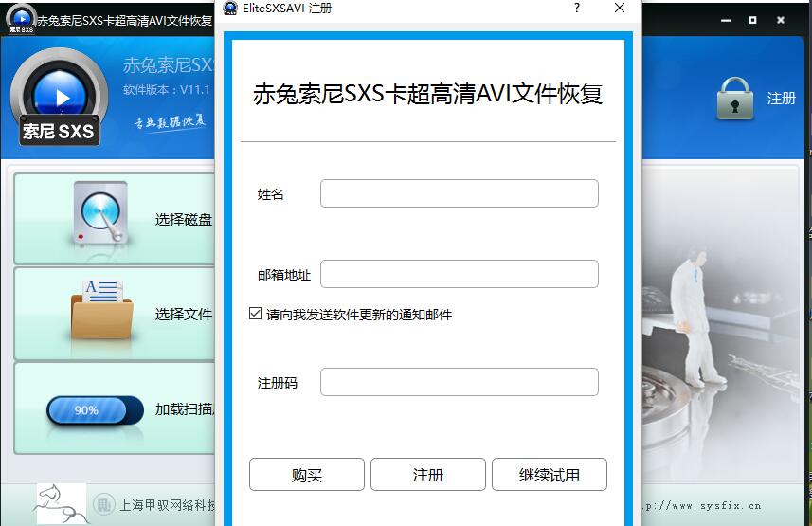Focus the 邮箱地址 email input field
Viewport: 812px width, 526px height.
460,274
